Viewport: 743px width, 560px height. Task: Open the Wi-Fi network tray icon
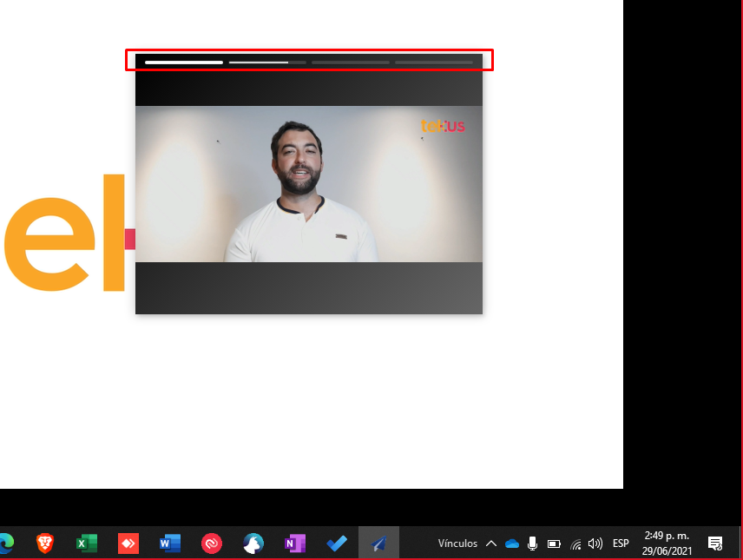(575, 544)
